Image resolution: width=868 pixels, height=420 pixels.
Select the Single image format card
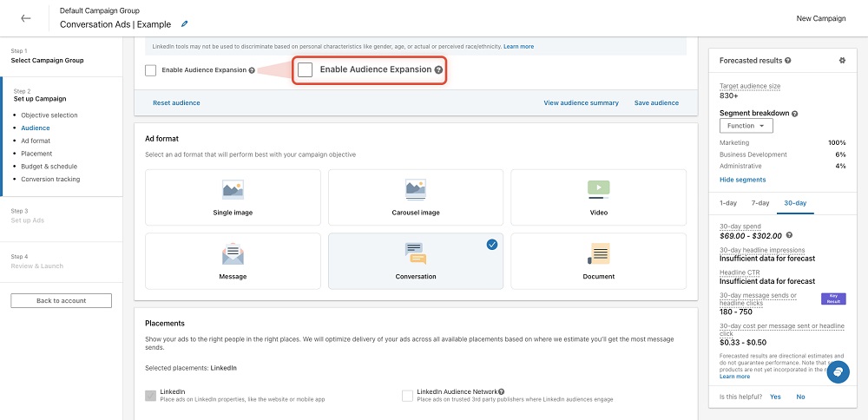click(x=233, y=198)
